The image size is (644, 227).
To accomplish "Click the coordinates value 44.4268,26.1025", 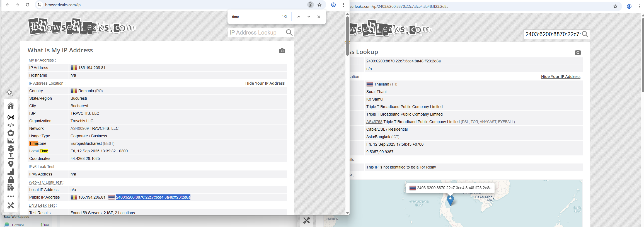I will (85, 158).
